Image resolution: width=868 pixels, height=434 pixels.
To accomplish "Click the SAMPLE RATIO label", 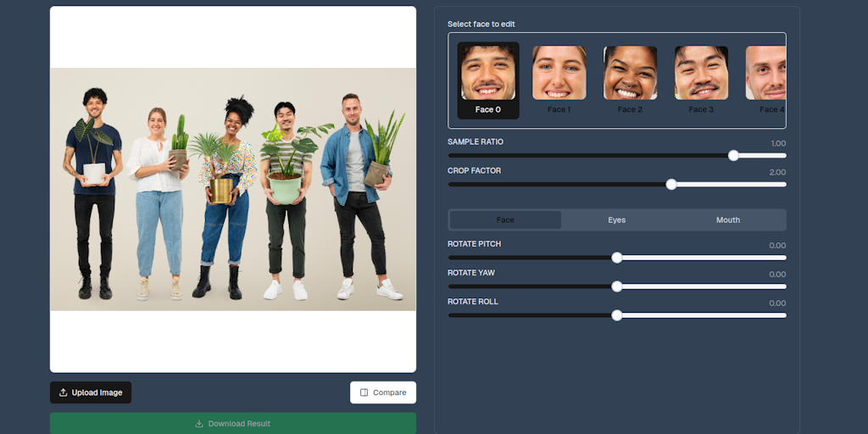I will pyautogui.click(x=476, y=142).
